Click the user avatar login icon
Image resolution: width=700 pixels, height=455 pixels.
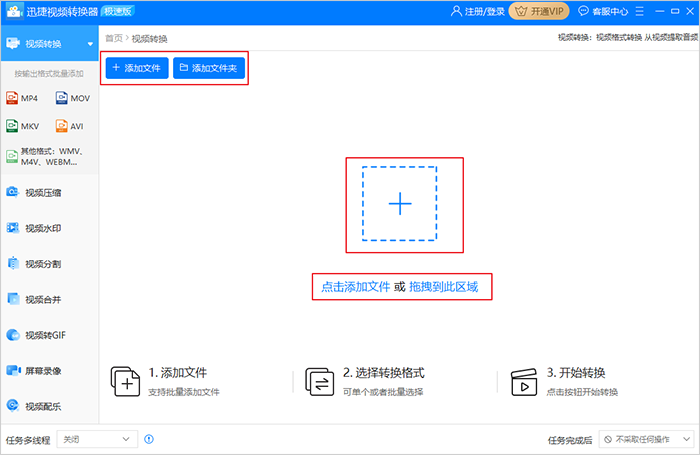click(456, 11)
